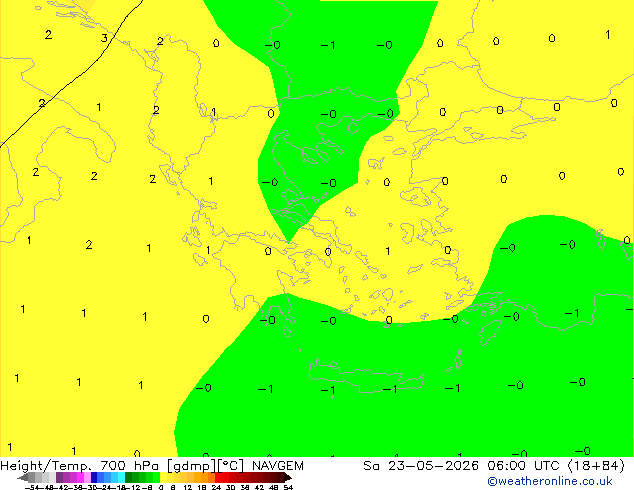Click the 'NAVGEM' model name label
This screenshot has width=634, height=490.
pos(278,466)
